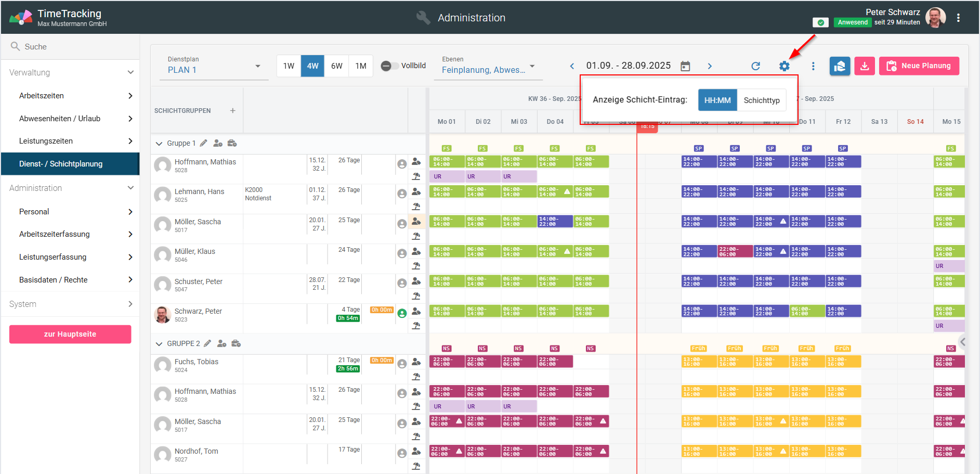This screenshot has height=474, width=980.
Task: Switch shift entry display to Schichttyp
Action: pyautogui.click(x=761, y=100)
